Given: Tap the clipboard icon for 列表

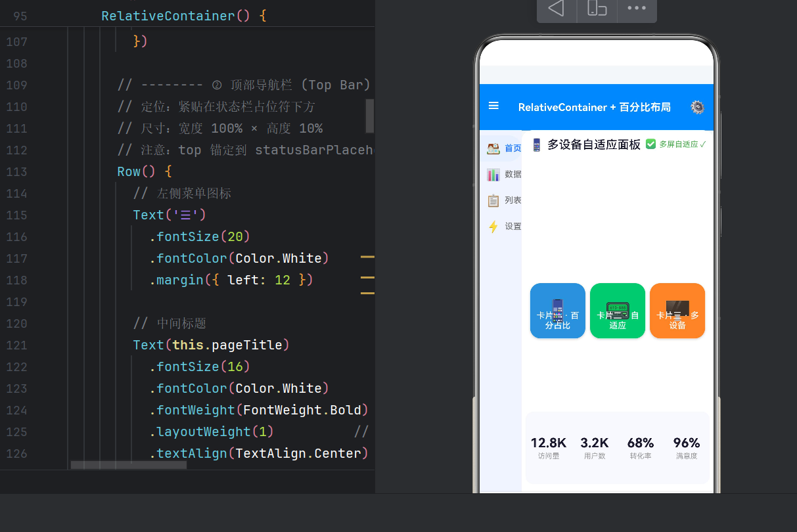Looking at the screenshot, I should tap(493, 200).
